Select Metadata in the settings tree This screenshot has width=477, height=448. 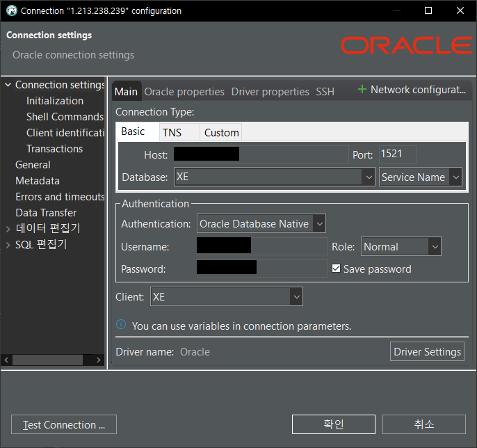38,181
